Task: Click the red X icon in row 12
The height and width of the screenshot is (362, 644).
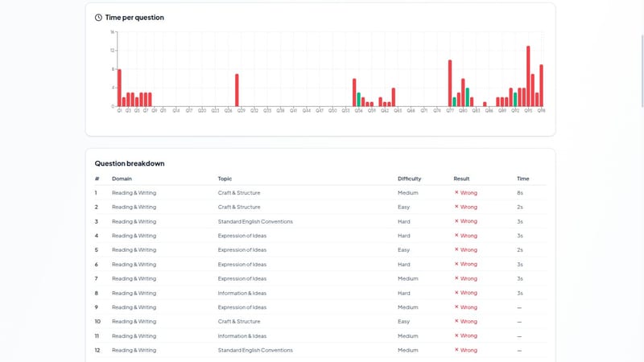Action: pyautogui.click(x=456, y=350)
